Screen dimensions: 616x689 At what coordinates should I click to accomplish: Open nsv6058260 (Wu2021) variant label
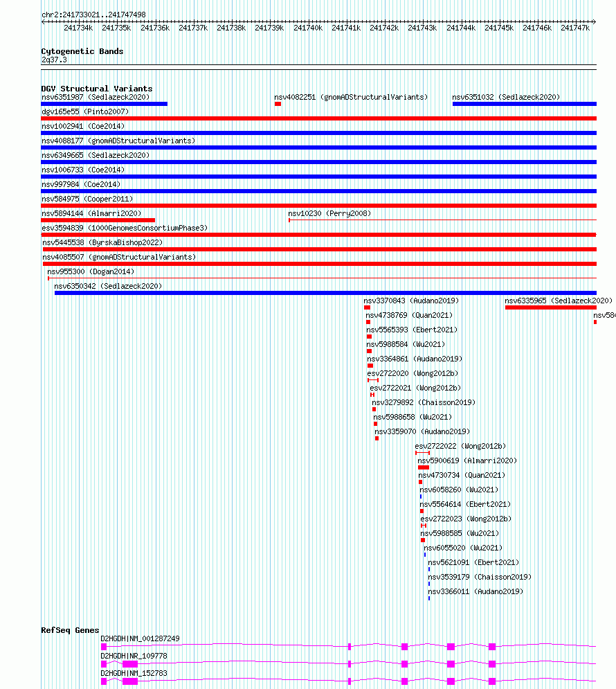click(x=460, y=490)
